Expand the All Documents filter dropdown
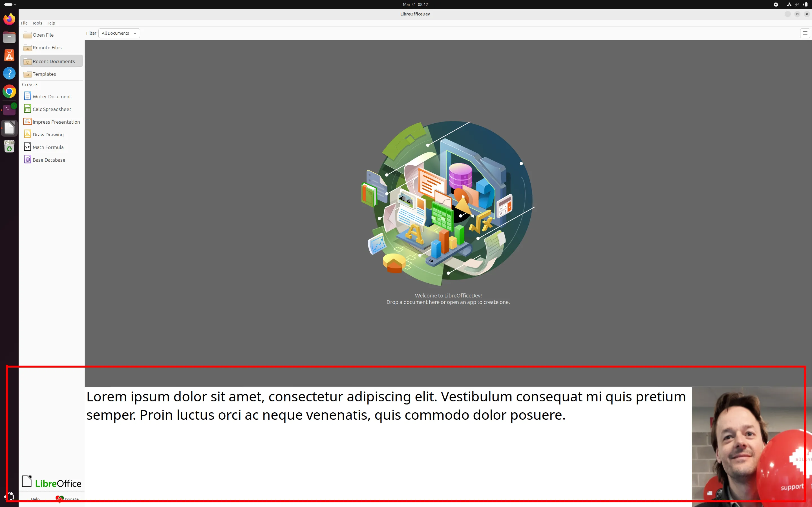 tap(119, 33)
